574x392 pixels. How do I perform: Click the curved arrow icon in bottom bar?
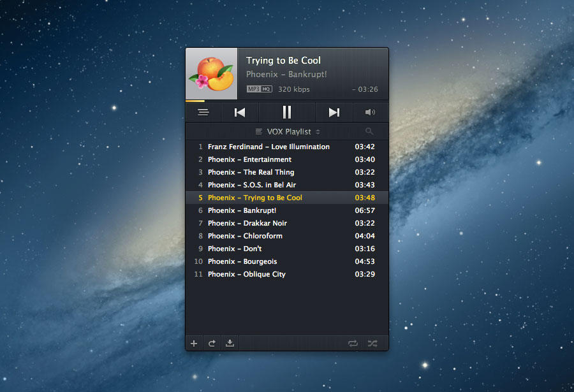pyautogui.click(x=212, y=344)
